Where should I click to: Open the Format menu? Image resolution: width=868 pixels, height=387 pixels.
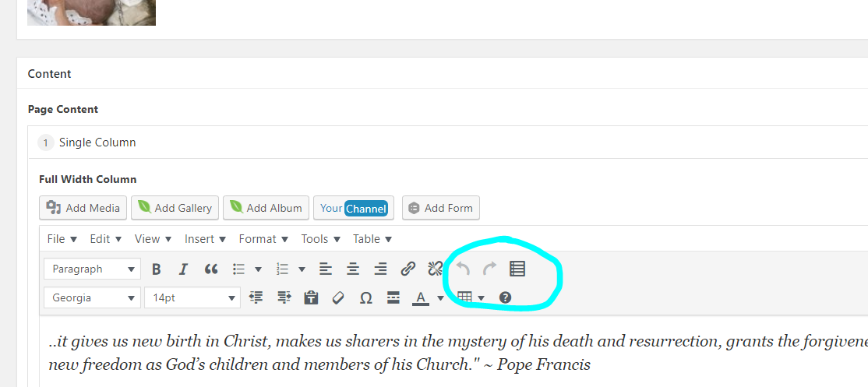(x=263, y=239)
